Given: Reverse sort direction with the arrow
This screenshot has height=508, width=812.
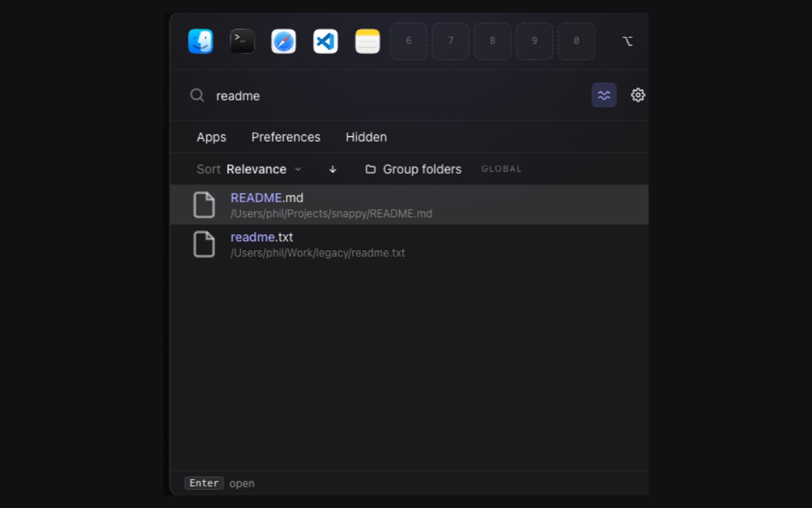Looking at the screenshot, I should [332, 170].
